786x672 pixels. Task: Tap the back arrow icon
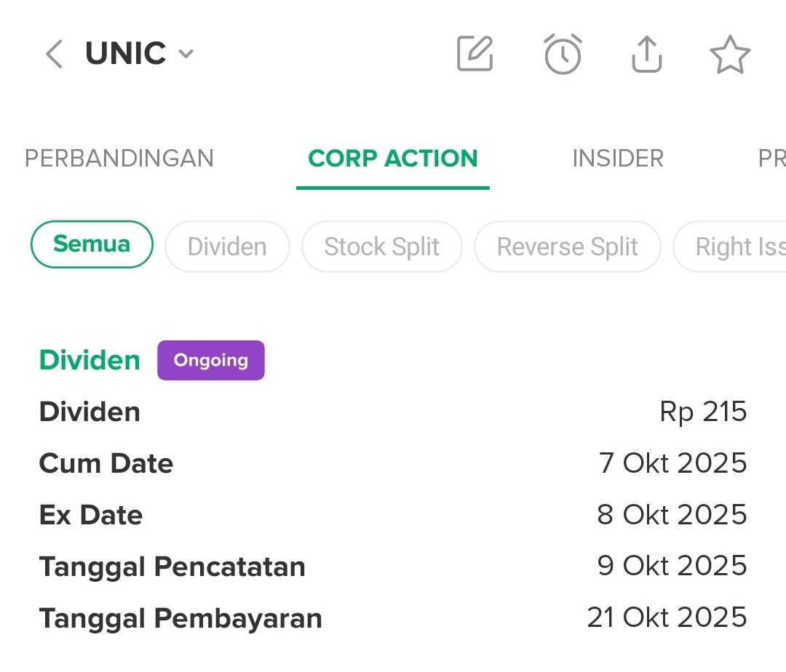point(54,54)
